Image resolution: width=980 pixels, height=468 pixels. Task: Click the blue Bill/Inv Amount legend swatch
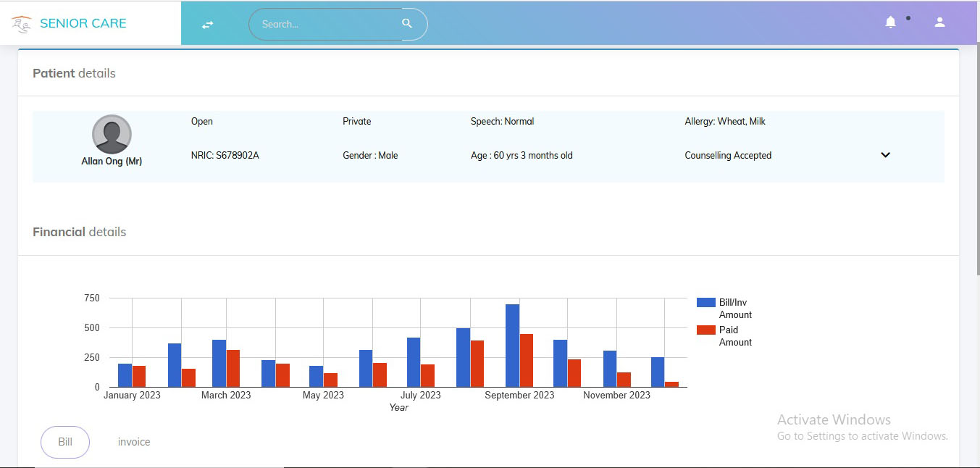point(705,303)
